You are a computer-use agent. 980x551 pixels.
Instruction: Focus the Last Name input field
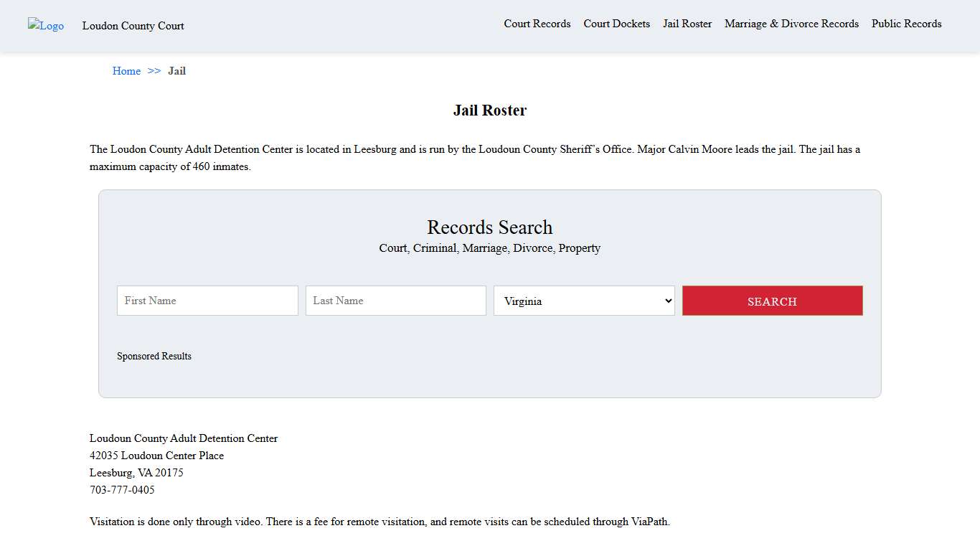(x=395, y=301)
